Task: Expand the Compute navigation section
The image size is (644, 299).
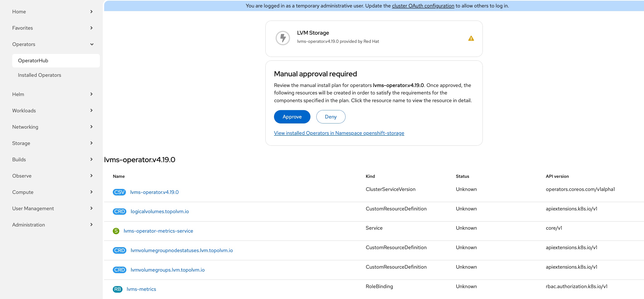Action: pos(53,192)
